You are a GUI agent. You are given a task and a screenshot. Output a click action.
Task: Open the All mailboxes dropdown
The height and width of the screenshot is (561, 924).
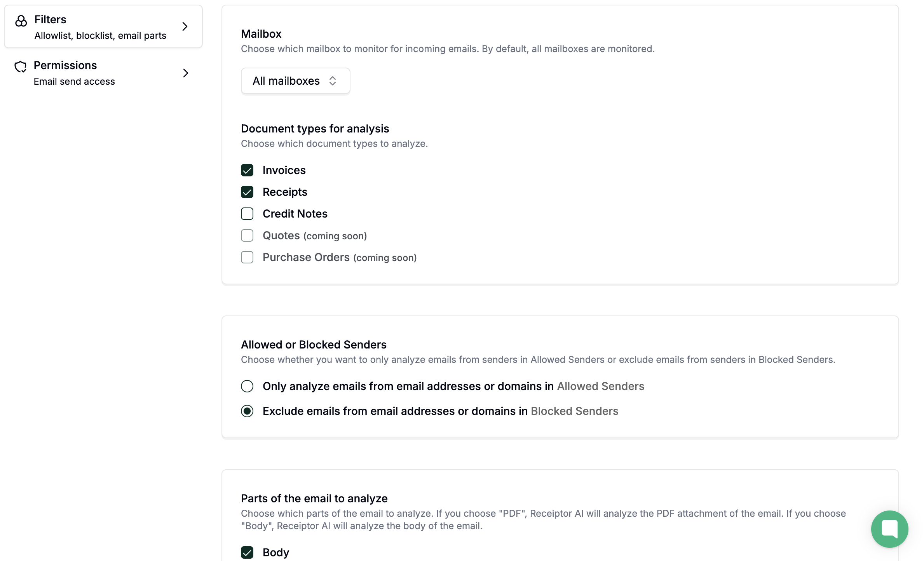coord(295,81)
